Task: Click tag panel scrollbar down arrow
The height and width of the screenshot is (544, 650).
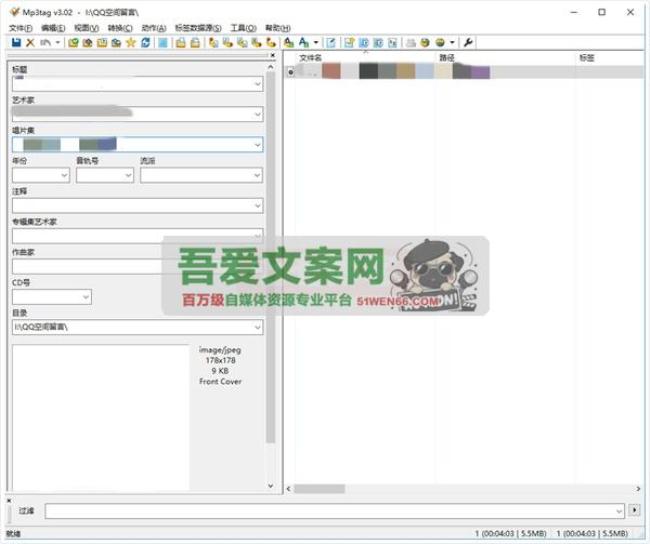Action: pos(270,486)
